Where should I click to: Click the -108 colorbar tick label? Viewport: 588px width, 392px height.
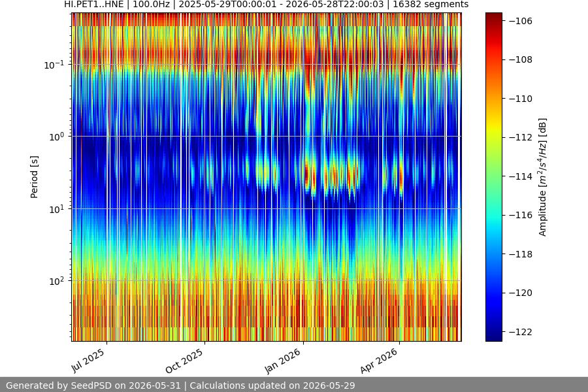pyautogui.click(x=521, y=59)
